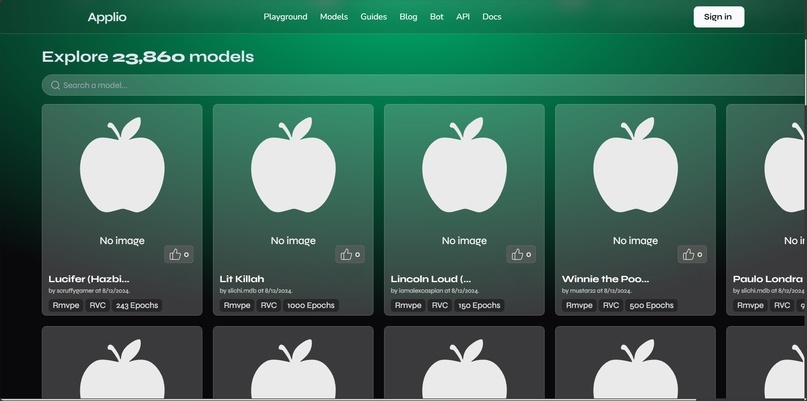Screen dimensions: 807x401
Task: Click the author line by mustar22
Action: [597, 291]
